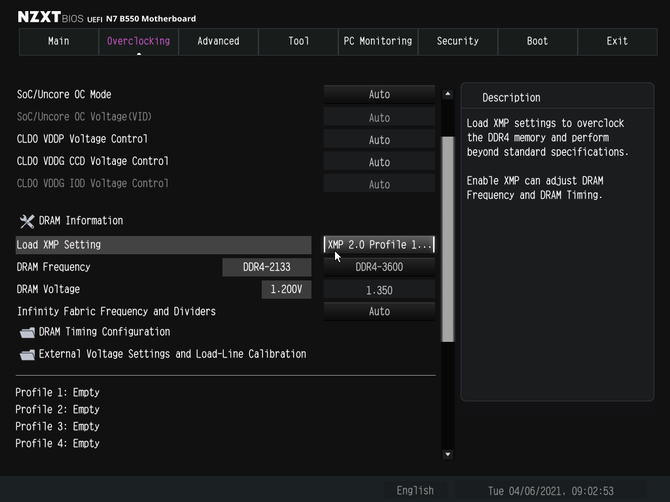
Task: Open the Security tab
Action: (x=458, y=41)
